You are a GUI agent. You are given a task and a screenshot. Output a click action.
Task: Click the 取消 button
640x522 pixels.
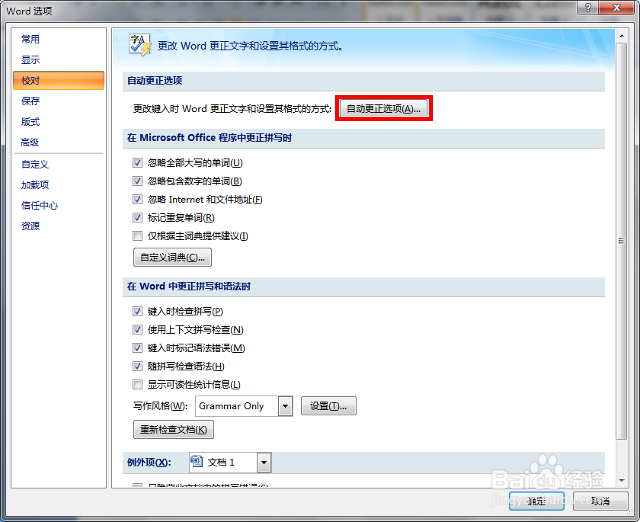pos(600,501)
